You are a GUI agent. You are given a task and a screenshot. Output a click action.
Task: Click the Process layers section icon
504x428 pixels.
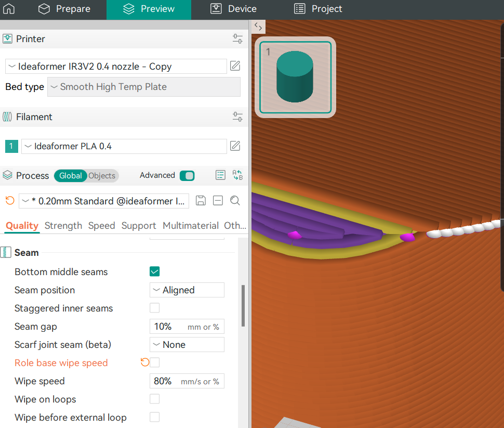tap(7, 175)
